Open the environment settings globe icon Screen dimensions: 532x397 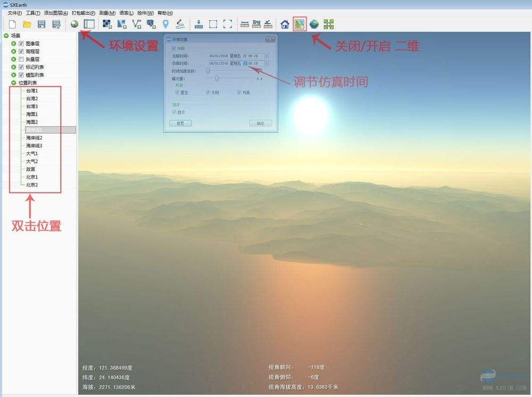(x=74, y=24)
